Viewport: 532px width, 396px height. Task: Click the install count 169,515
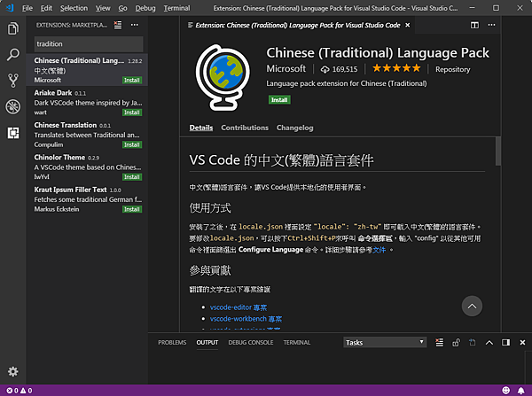click(339, 69)
